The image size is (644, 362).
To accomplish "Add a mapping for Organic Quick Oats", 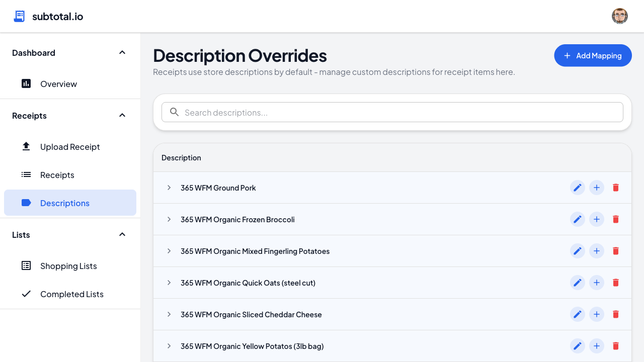I will [x=596, y=283].
